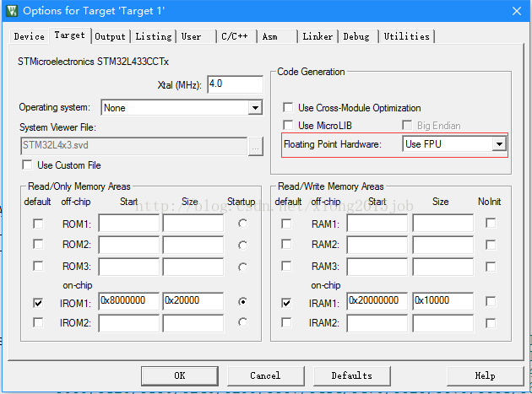Click the Help button
The height and width of the screenshot is (394, 532).
[x=486, y=375]
